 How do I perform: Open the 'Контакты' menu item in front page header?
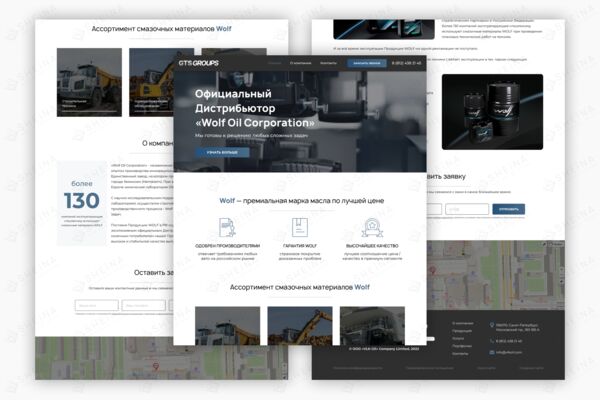[328, 63]
